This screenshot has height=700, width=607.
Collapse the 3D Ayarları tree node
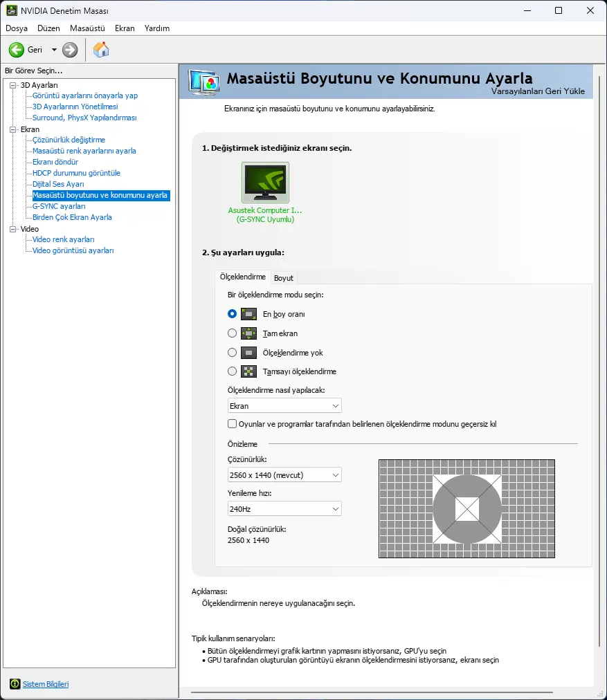tap(13, 85)
